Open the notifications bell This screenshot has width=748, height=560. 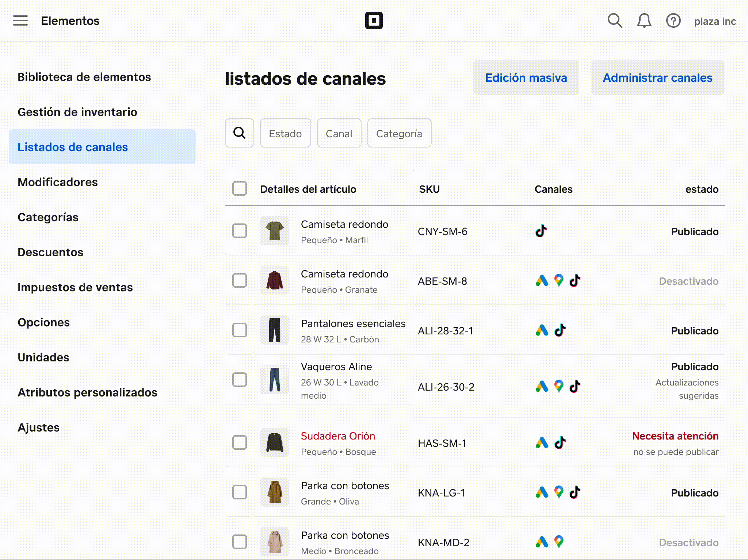pos(644,21)
